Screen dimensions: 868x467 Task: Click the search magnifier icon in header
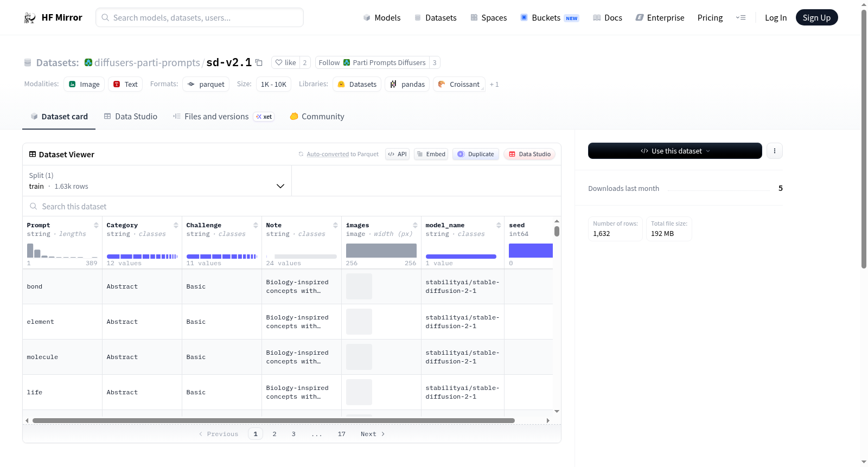105,17
